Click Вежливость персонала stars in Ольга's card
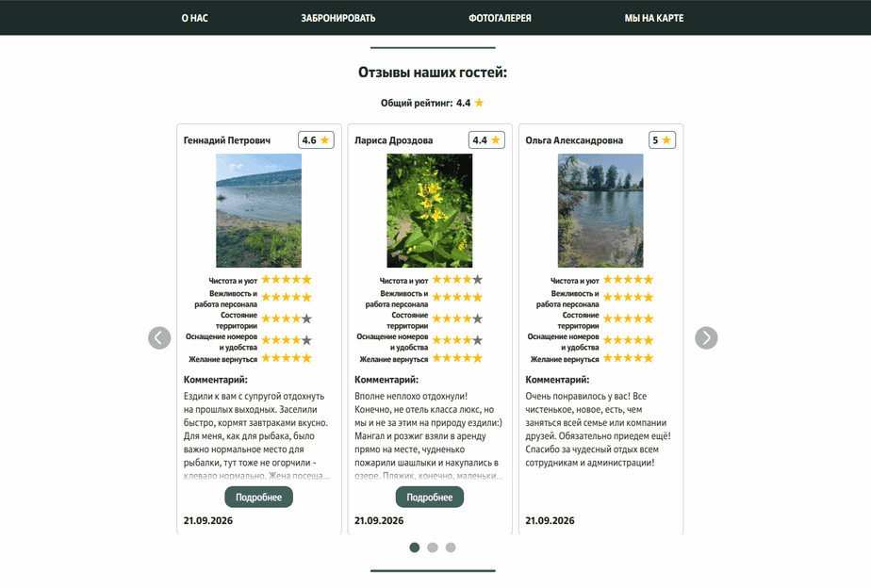Viewport: 871px width, 588px height. click(x=628, y=297)
